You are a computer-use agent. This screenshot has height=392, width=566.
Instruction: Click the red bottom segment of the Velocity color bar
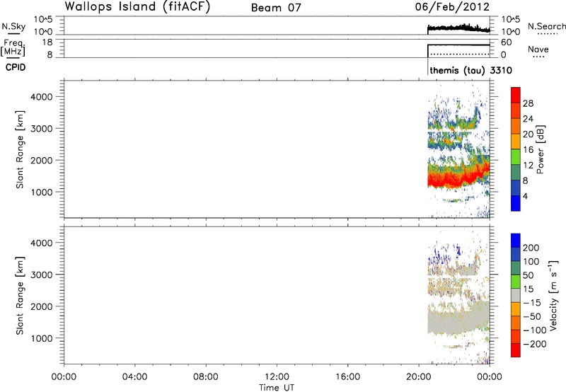click(516, 350)
